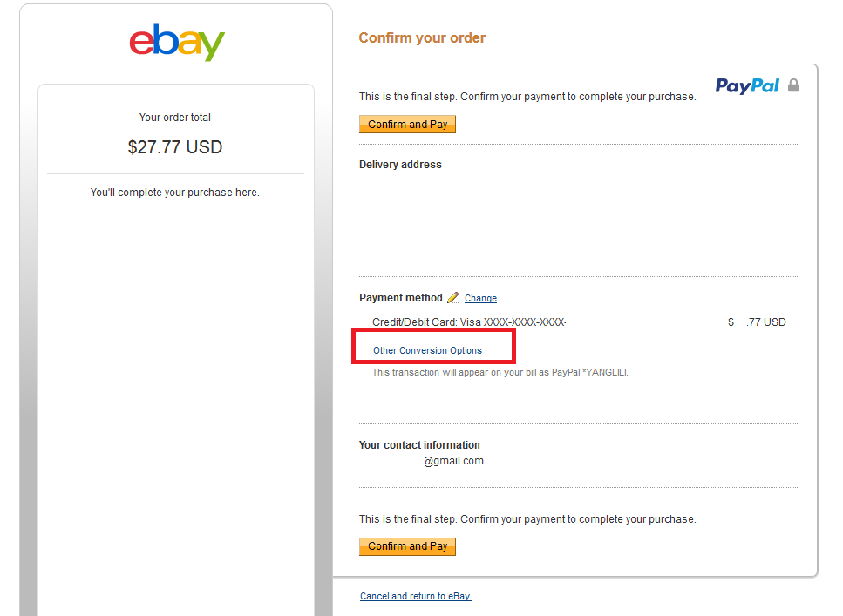Click the pencil edit icon by Payment method
This screenshot has width=843, height=616.
click(453, 298)
